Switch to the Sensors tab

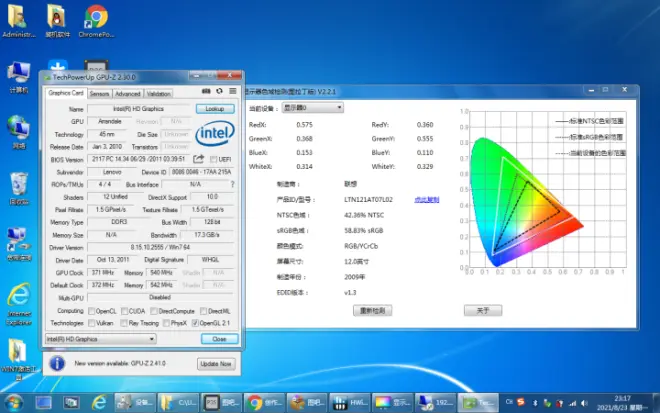click(x=99, y=93)
